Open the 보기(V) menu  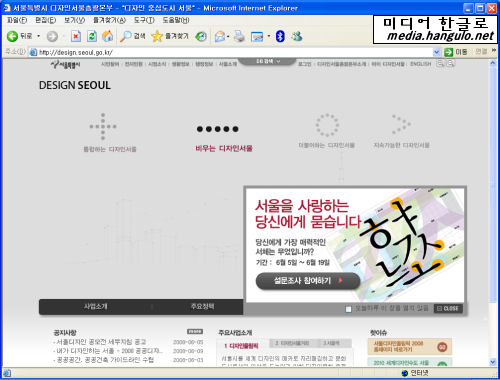(x=74, y=20)
